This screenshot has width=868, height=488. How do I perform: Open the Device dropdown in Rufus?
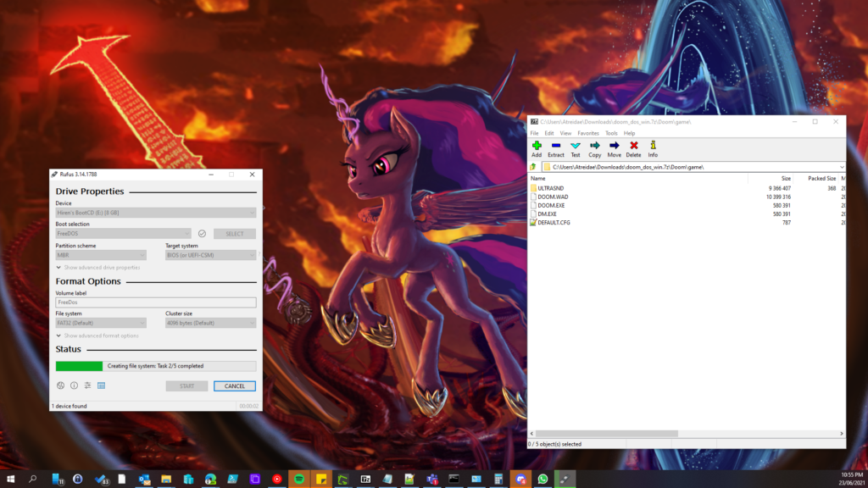156,213
